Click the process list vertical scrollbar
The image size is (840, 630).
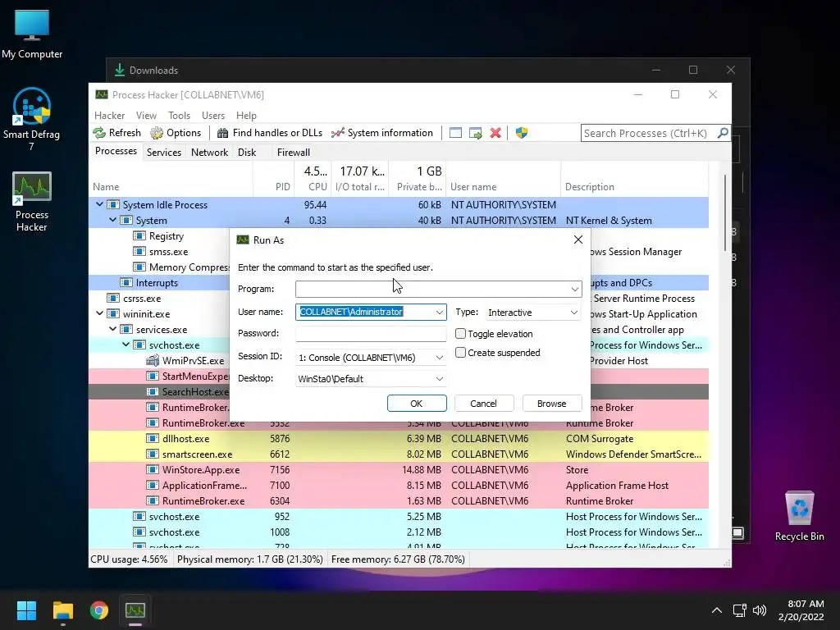pyautogui.click(x=726, y=212)
